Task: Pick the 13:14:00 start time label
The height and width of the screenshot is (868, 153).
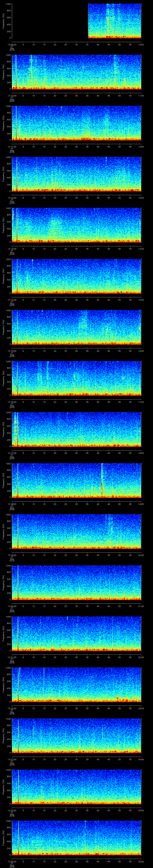Action: [x=12, y=300]
